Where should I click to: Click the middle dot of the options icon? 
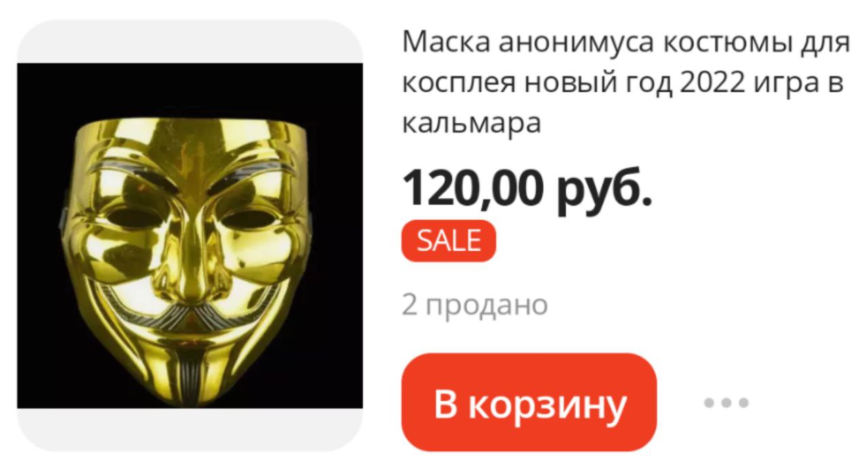click(x=726, y=403)
